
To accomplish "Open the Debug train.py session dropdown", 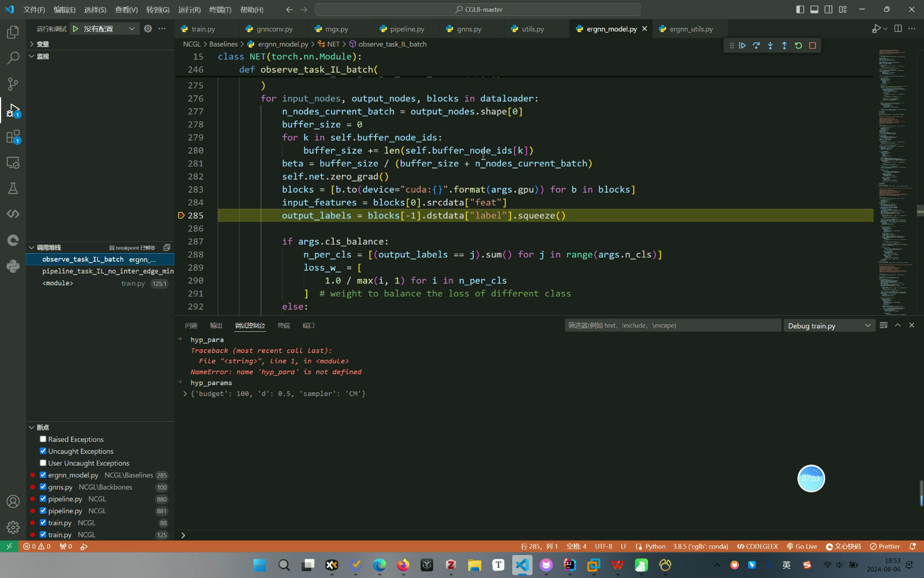I will (829, 326).
